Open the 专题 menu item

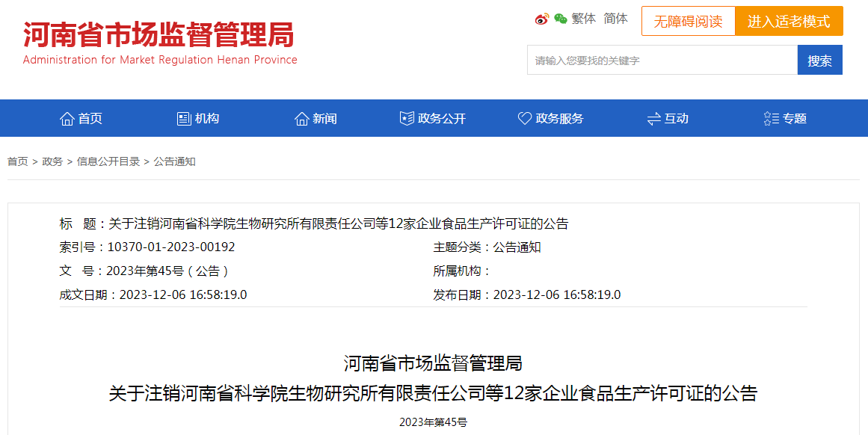tap(785, 118)
